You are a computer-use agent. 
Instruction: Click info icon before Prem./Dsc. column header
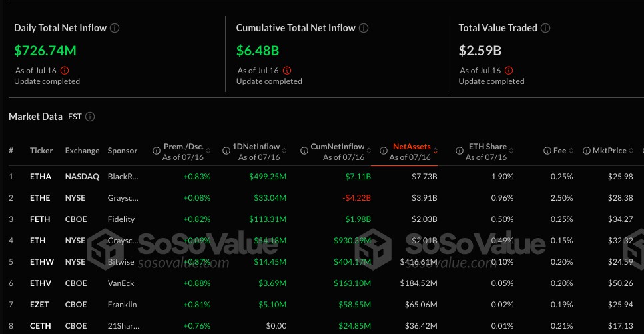point(156,151)
